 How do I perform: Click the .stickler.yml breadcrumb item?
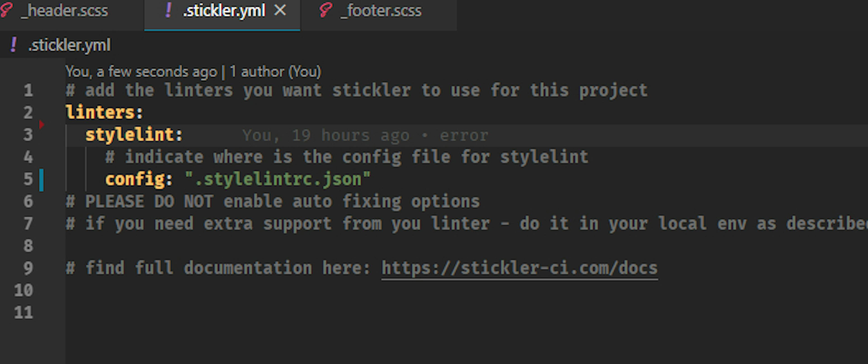[x=69, y=45]
